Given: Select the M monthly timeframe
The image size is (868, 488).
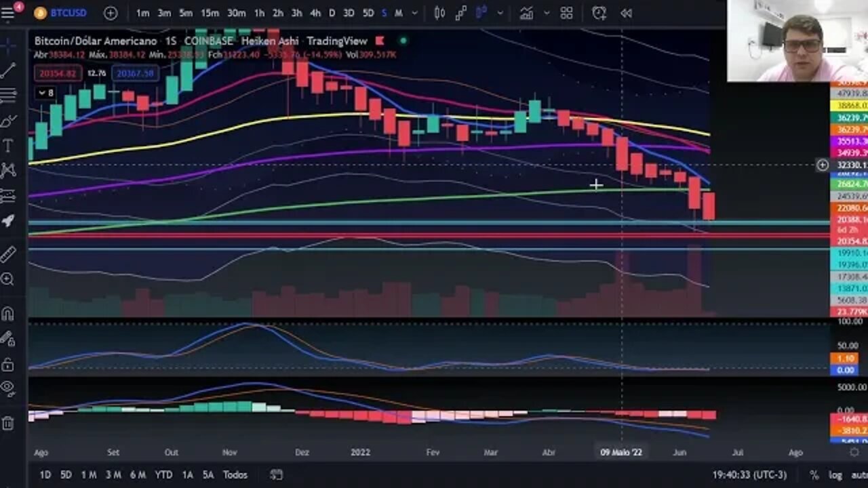Looking at the screenshot, I should tap(399, 13).
